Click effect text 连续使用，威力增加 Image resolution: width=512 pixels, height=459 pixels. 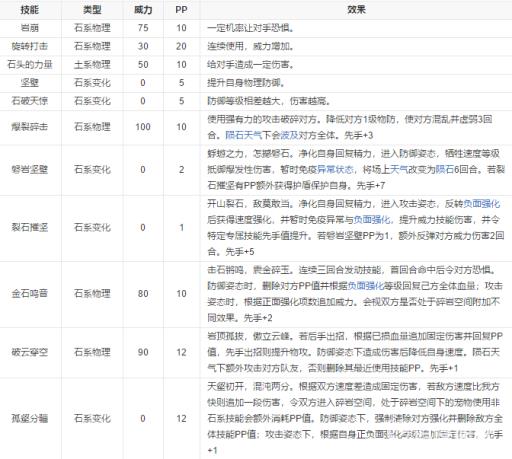(x=250, y=46)
